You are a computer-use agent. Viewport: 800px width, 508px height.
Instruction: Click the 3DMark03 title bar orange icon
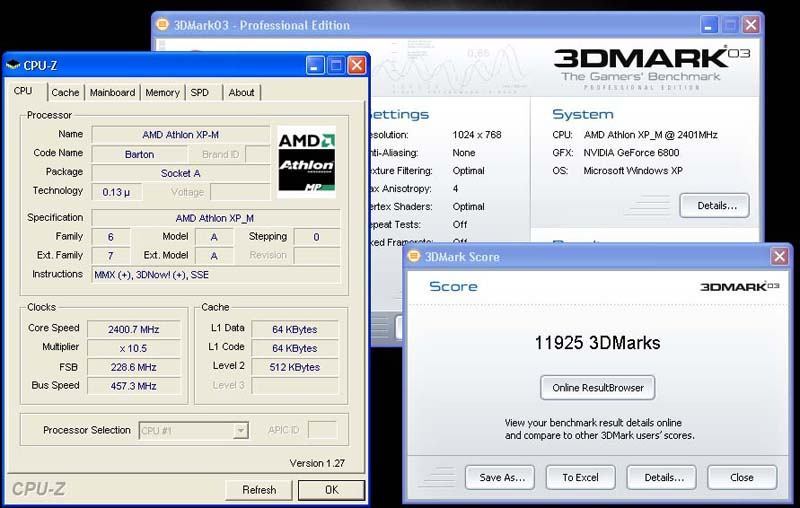(x=162, y=24)
